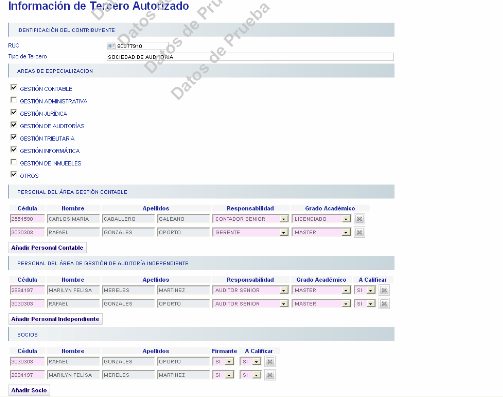
Task: Enable Gestión Administrativa checkbox
Action: [14, 100]
